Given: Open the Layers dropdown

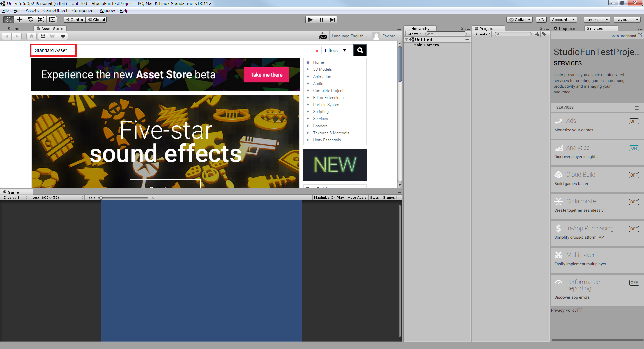Looking at the screenshot, I should click(x=597, y=20).
